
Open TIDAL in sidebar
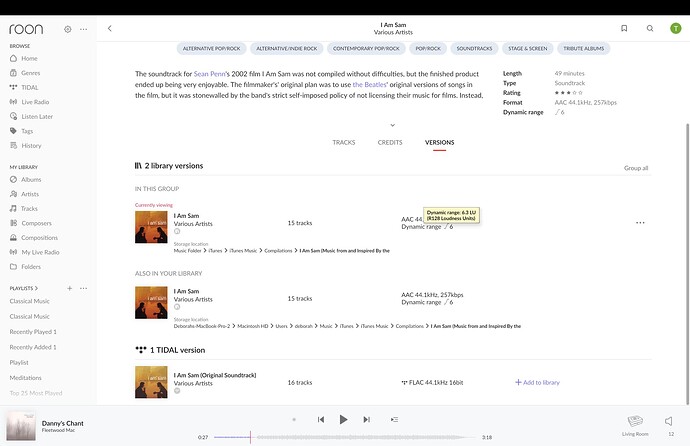24,87
